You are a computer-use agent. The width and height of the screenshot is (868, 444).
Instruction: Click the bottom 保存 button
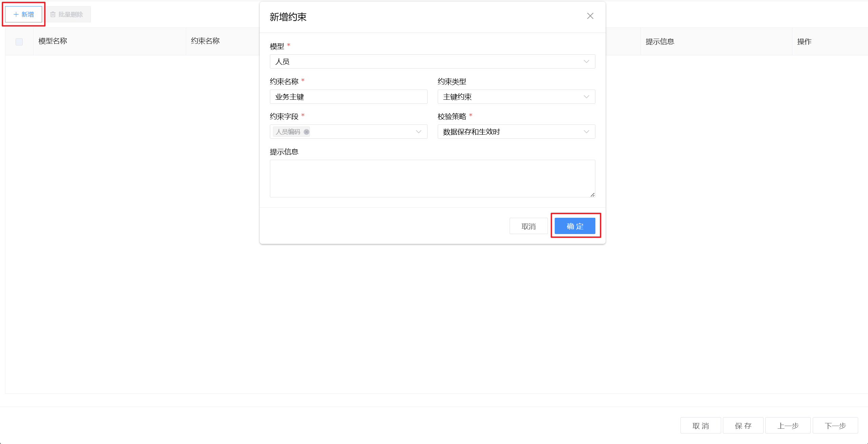pyautogui.click(x=743, y=425)
